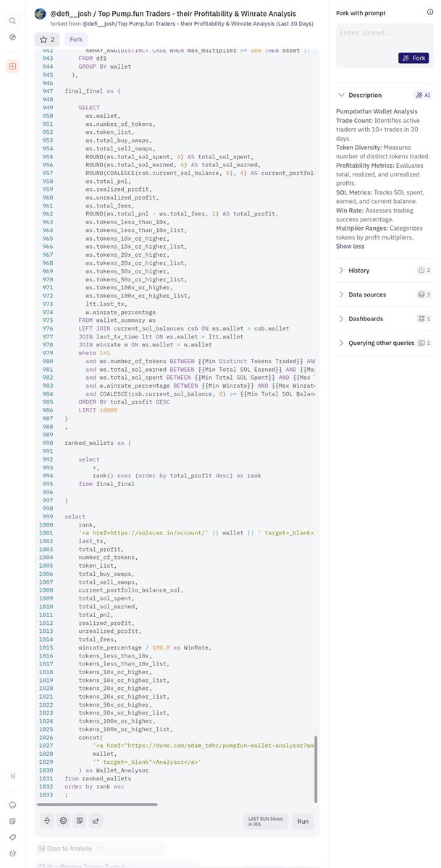Click the Data sources database count badge
Viewport: 441px width, 868px height.
pos(425,294)
